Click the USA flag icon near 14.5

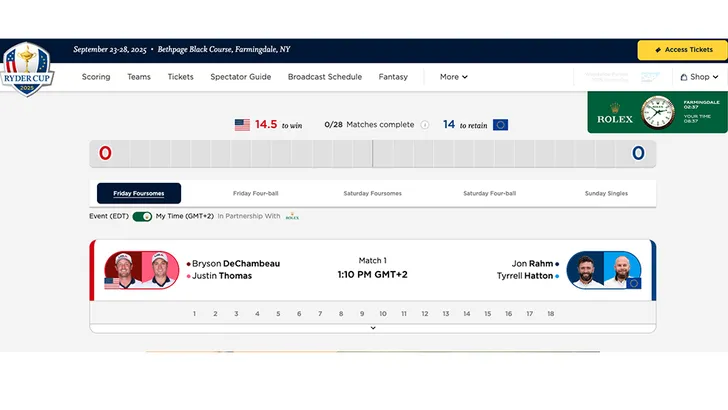point(242,125)
